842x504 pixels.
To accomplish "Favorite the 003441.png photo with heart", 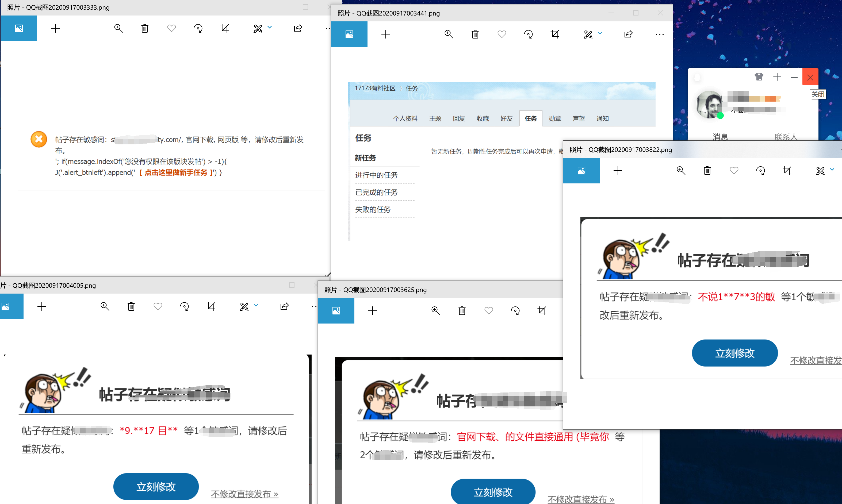I will pyautogui.click(x=502, y=34).
